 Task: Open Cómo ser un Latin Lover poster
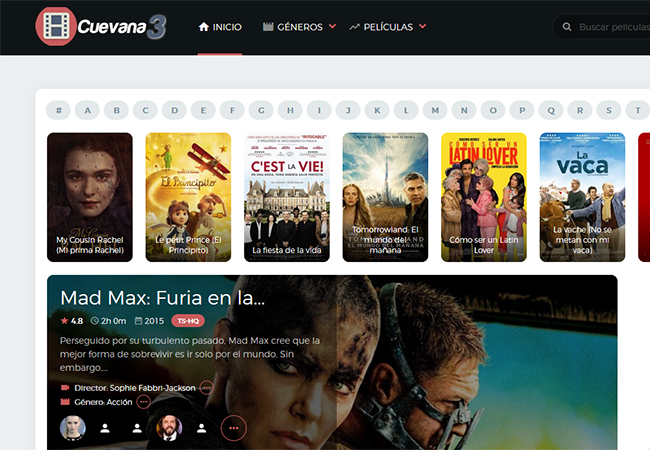click(484, 197)
